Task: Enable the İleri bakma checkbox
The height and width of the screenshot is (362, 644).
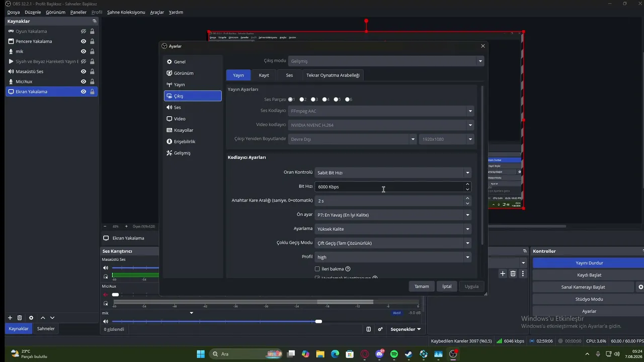Action: [317, 269]
